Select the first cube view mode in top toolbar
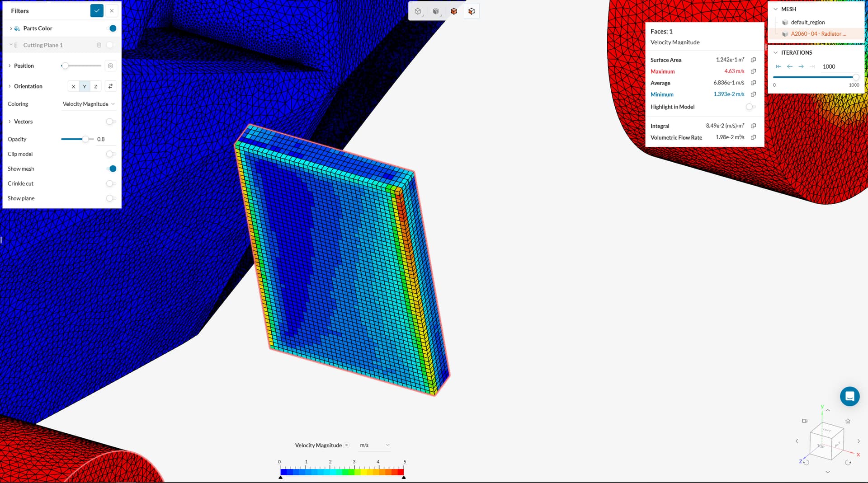 pos(418,11)
